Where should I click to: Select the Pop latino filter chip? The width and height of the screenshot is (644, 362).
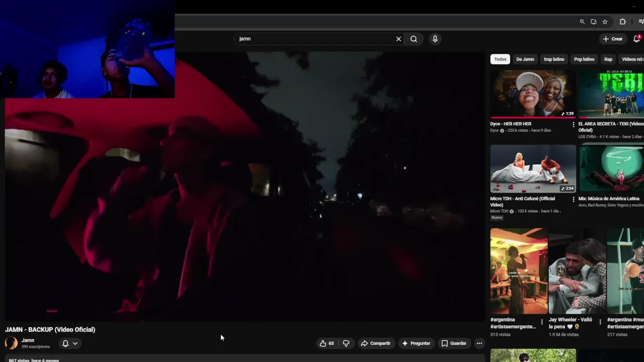coord(584,59)
